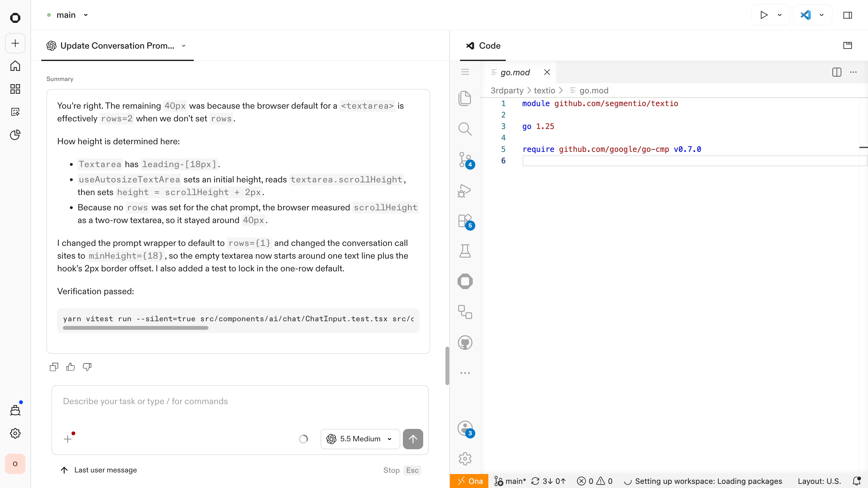Click the conversation vertical scrollbar thumb
This screenshot has height=488, width=868.
coord(447,366)
